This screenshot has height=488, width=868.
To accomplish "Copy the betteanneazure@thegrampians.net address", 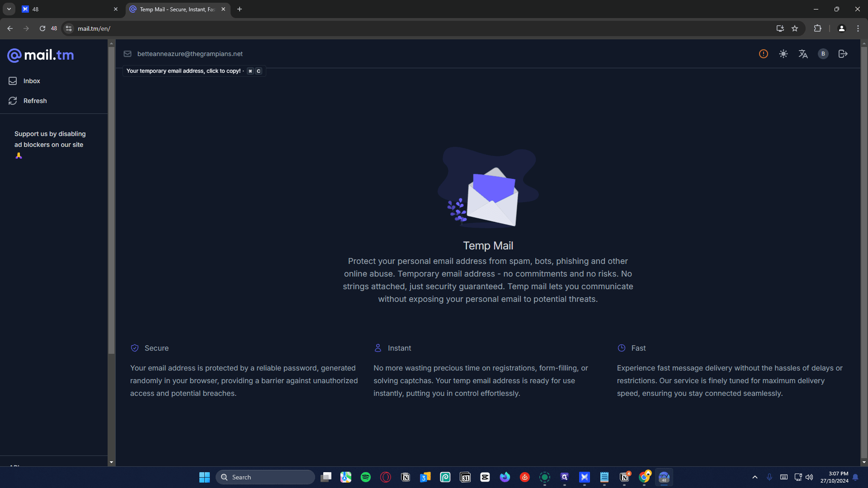I will (x=190, y=54).
